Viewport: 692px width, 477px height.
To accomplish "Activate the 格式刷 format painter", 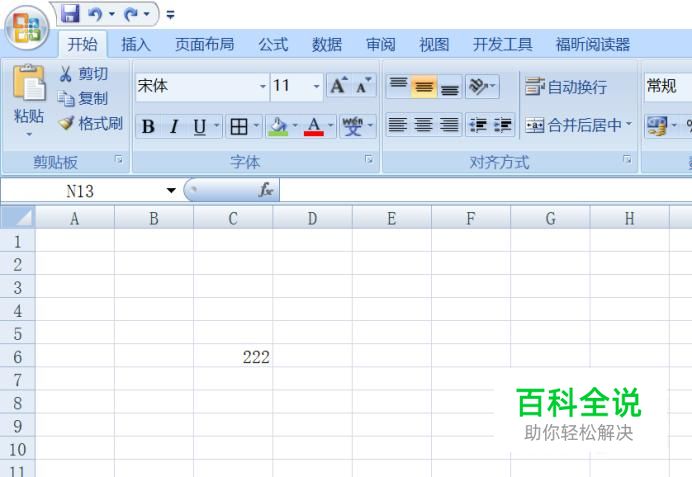I will coord(90,123).
